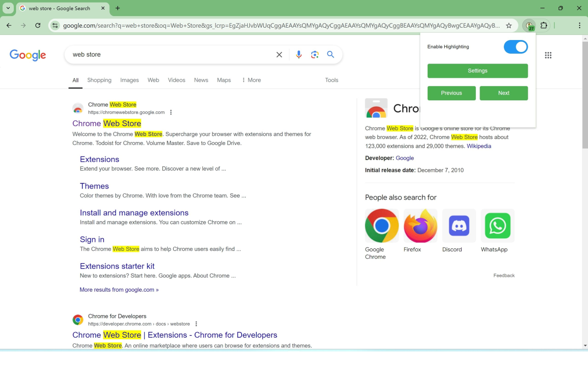Switch to the Shopping results tab
This screenshot has width=588, height=368.
tap(99, 80)
